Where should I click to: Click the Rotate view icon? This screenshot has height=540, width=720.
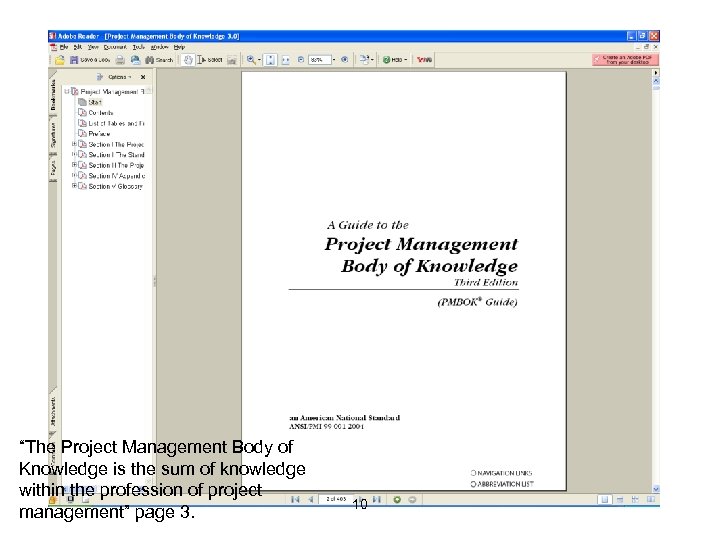click(364, 60)
